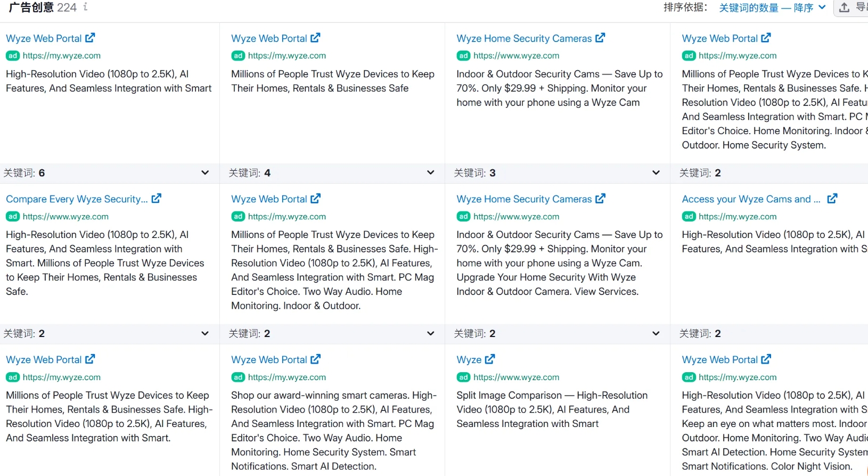Open the 关键词的数量 — 降序 sort dropdown
Image resolution: width=868 pixels, height=476 pixels.
pyautogui.click(x=772, y=7)
